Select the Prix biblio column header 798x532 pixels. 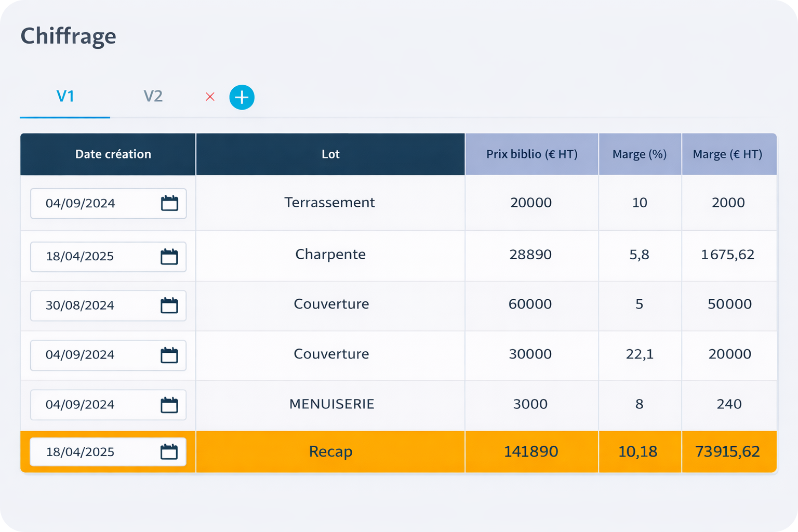pos(531,154)
